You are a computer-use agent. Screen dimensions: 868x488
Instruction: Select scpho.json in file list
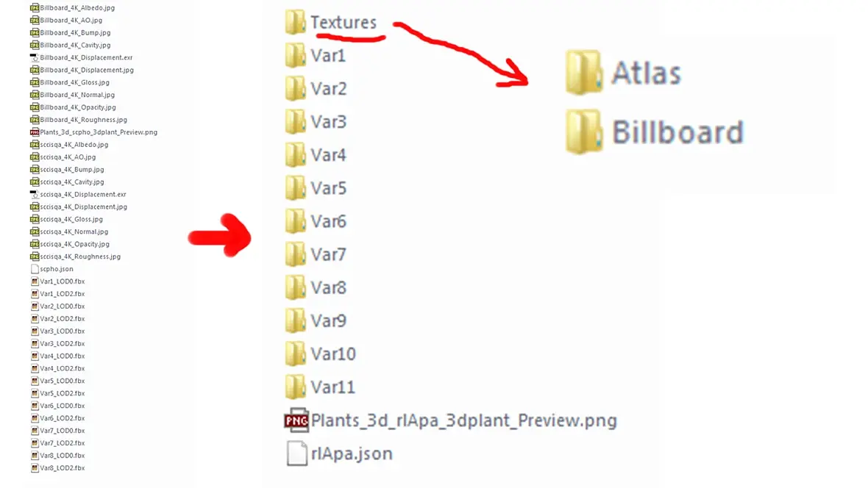click(51, 269)
